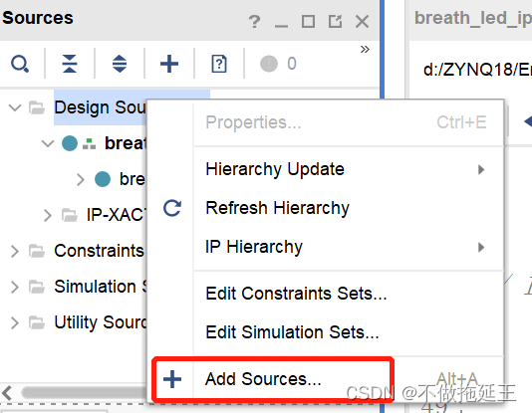This screenshot has height=413, width=532.
Task: Open the help document icon in Sources toolbar
Action: click(219, 64)
